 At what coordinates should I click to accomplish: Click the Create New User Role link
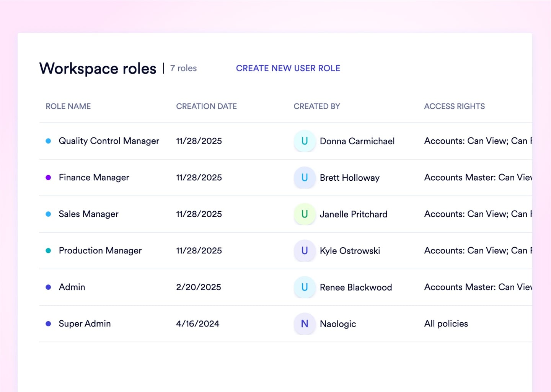[288, 68]
